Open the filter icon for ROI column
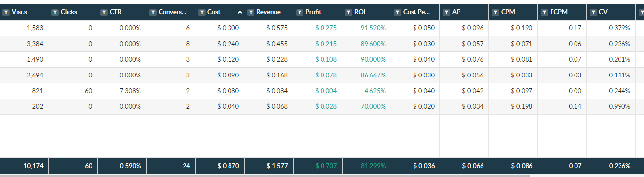644x177 pixels. [x=348, y=12]
